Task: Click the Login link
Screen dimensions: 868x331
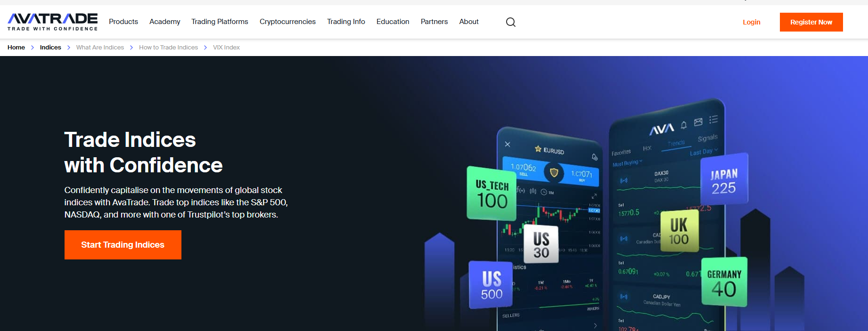Action: click(x=752, y=22)
